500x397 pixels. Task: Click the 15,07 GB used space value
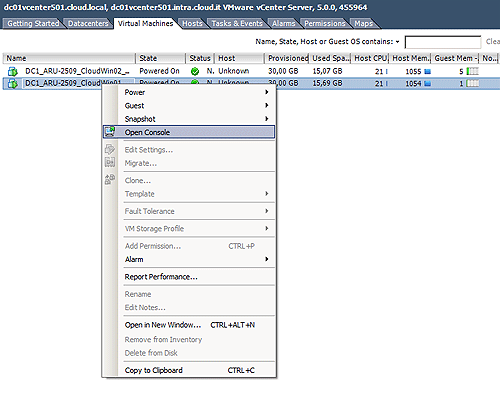(327, 71)
